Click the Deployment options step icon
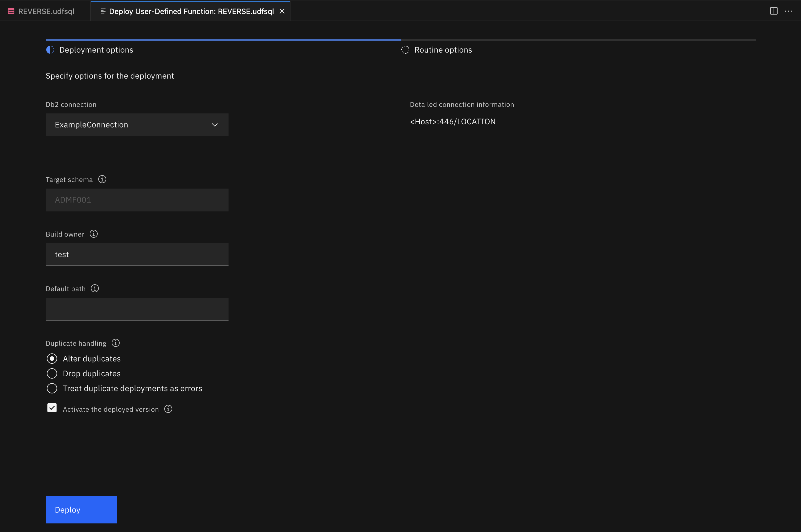This screenshot has width=801, height=532. point(50,50)
